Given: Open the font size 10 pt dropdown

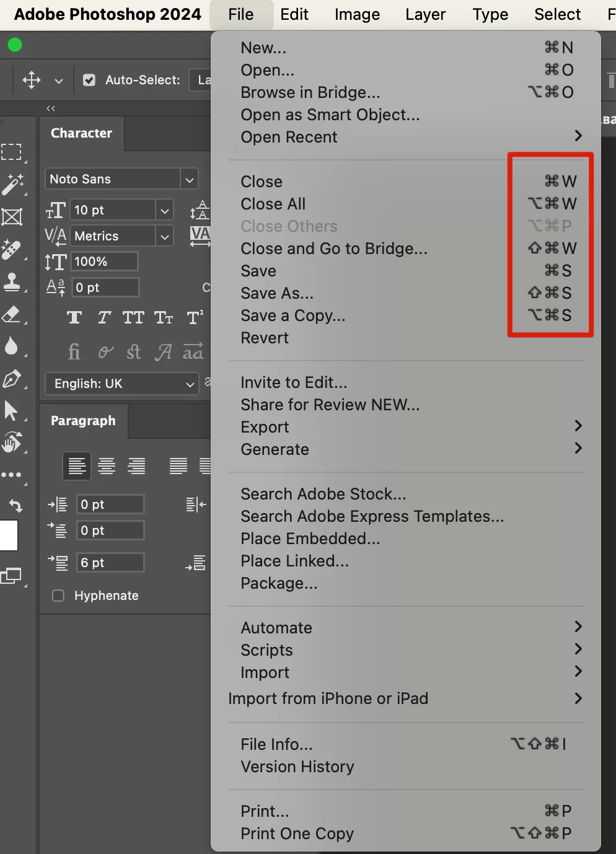Looking at the screenshot, I should pyautogui.click(x=164, y=210).
